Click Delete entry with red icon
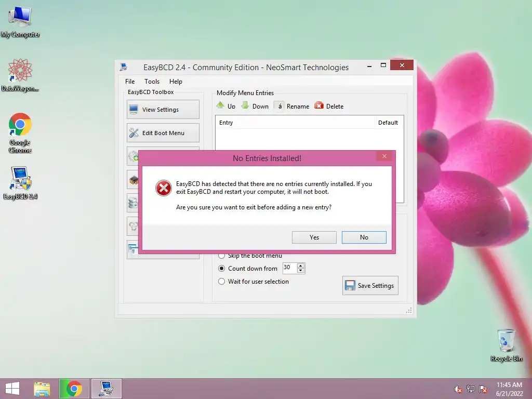The image size is (532, 399). [329, 106]
